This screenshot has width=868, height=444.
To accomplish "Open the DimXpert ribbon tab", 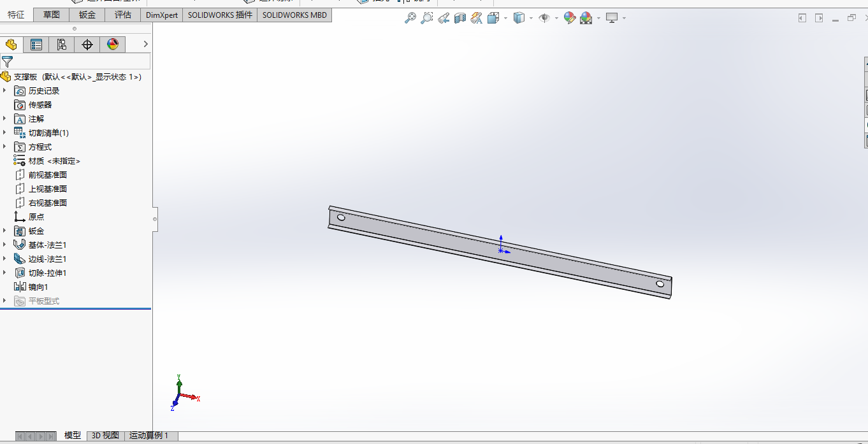I will (x=162, y=15).
